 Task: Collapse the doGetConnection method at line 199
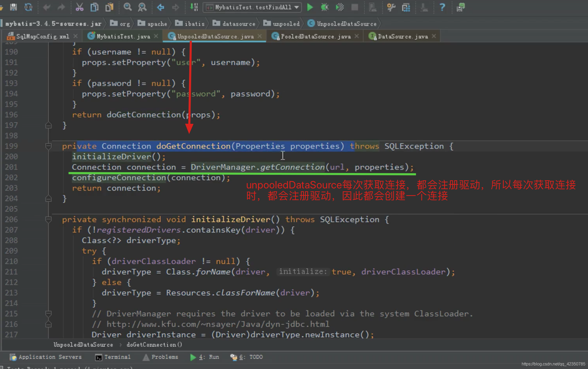tap(48, 146)
